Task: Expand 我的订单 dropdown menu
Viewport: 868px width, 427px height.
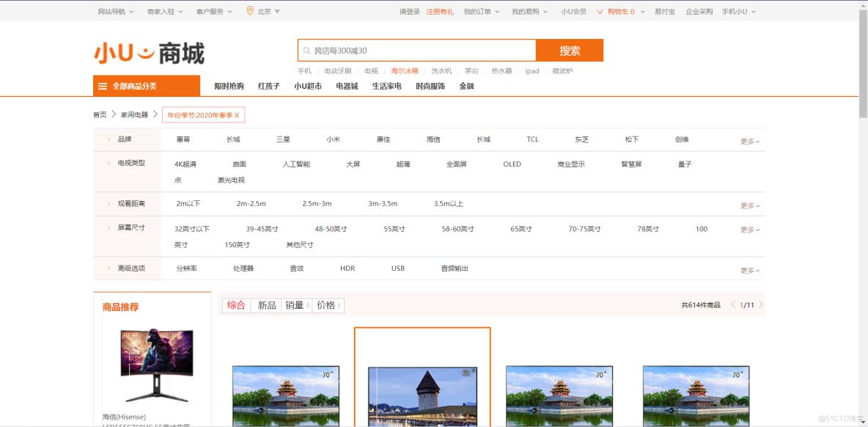Action: (x=478, y=11)
